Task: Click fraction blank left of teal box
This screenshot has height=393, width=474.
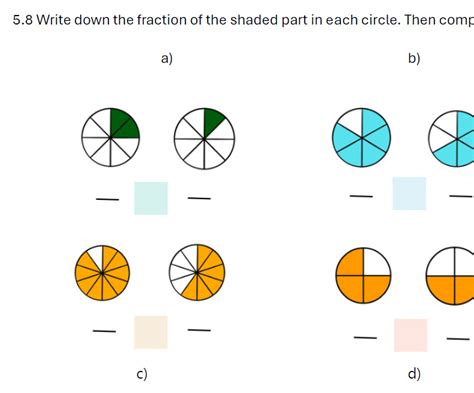Action: click(107, 199)
